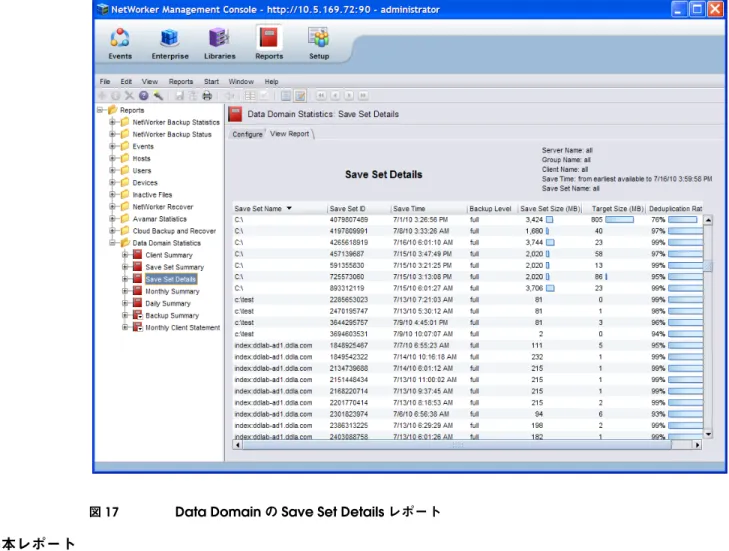Open the Setup console section

pos(319,44)
